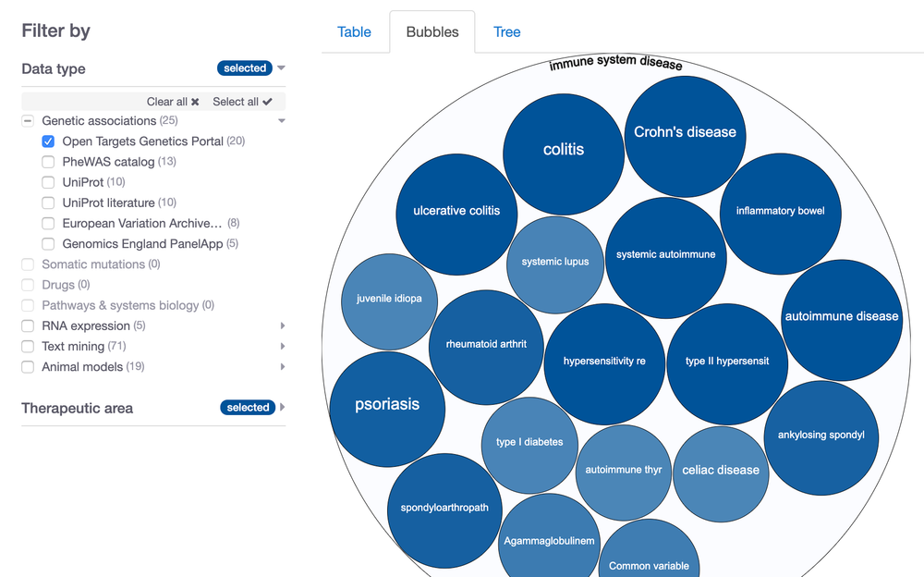This screenshot has height=577, width=924.
Task: Check the PheWAS catalog box
Action: coord(48,162)
